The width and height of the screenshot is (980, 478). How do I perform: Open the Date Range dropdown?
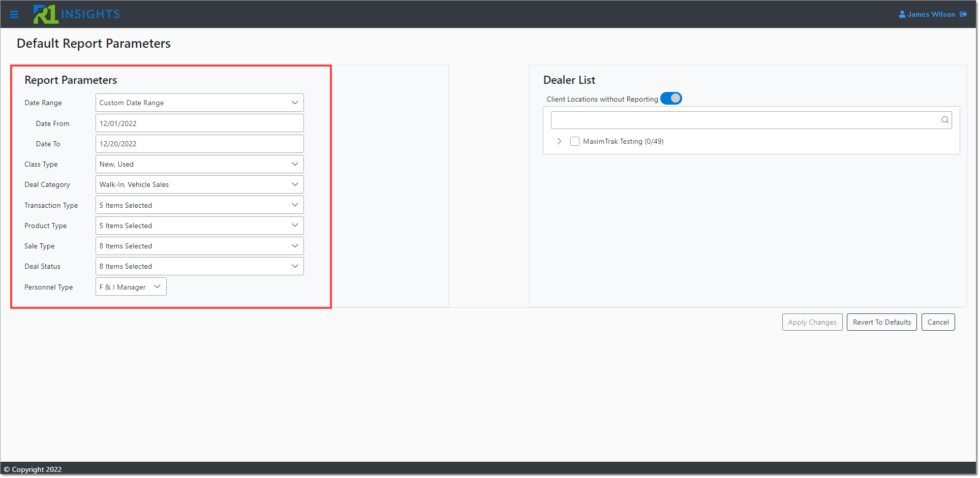point(200,103)
